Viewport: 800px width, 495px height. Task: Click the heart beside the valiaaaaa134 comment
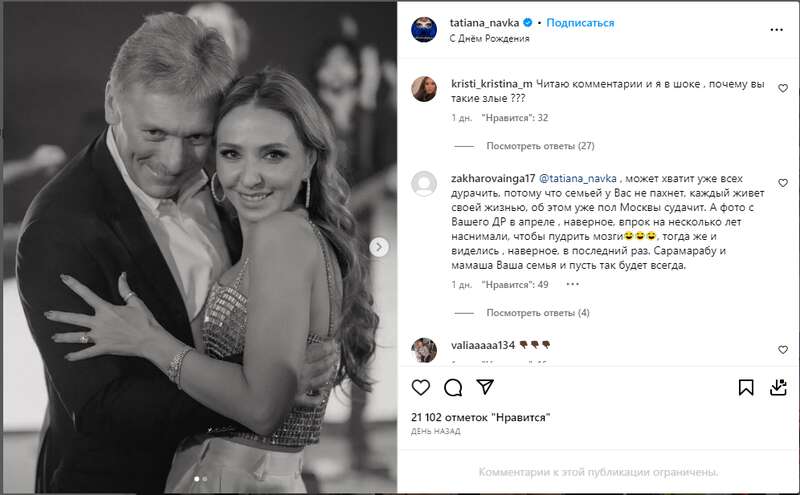click(782, 350)
